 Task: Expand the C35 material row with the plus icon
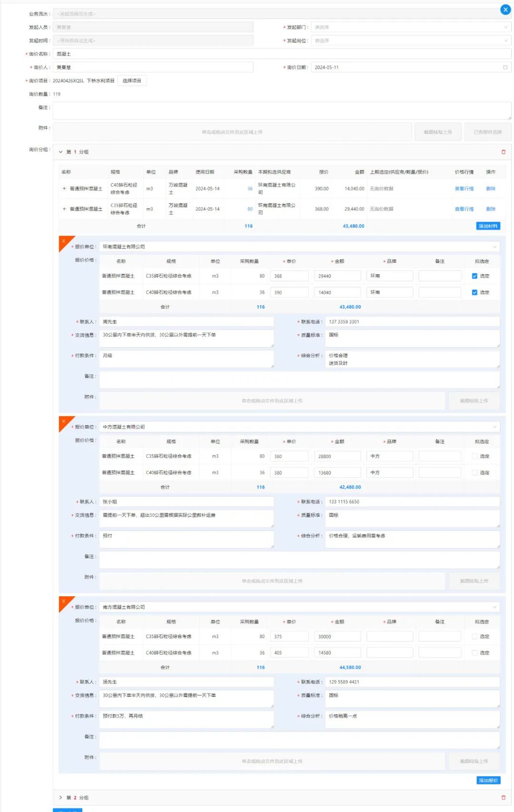click(x=64, y=209)
